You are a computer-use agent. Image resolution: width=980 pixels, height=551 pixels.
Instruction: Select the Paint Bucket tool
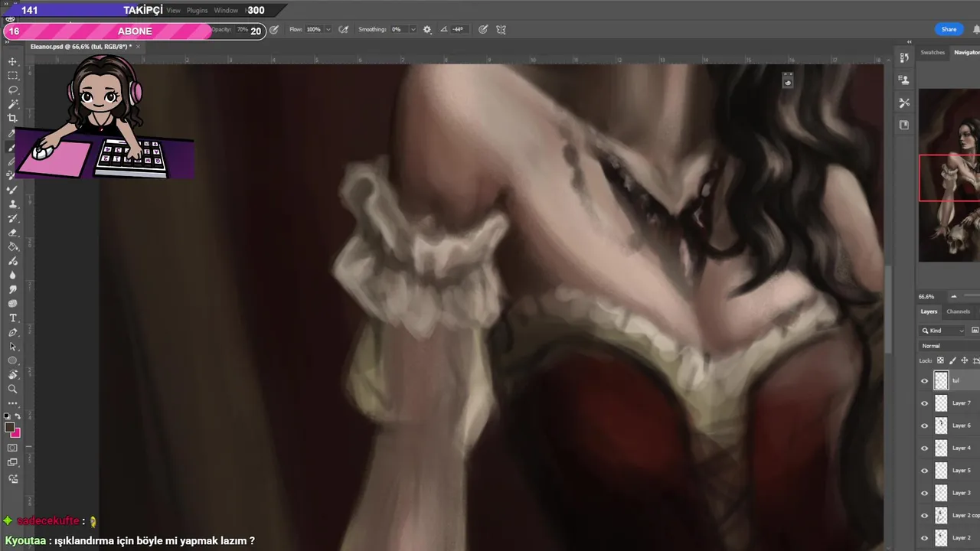click(x=12, y=247)
